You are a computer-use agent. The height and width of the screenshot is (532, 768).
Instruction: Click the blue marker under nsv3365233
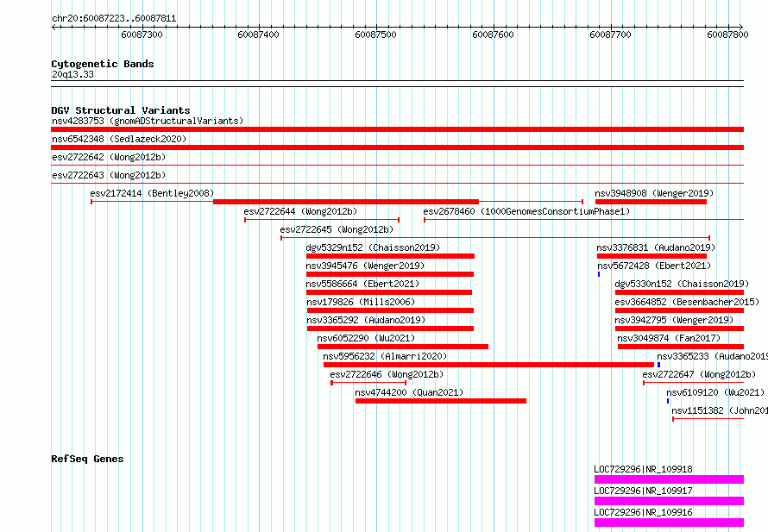pyautogui.click(x=658, y=365)
